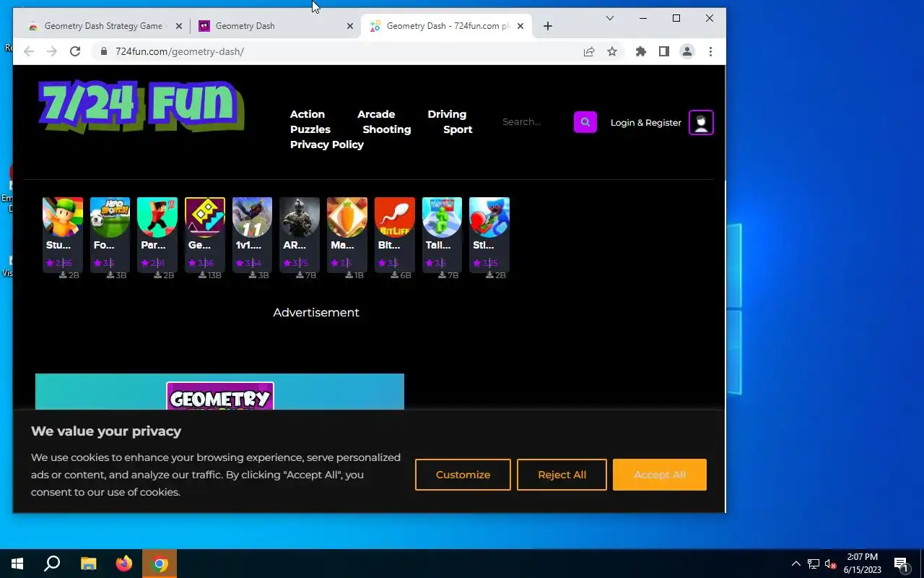Click the Accept All cookies button
Image resolution: width=924 pixels, height=578 pixels.
(660, 475)
